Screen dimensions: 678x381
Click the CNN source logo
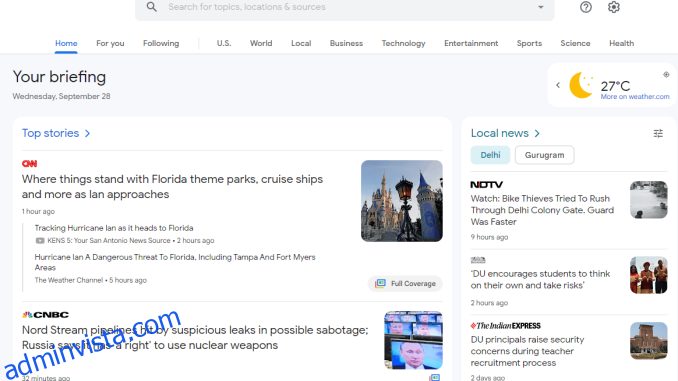(29, 163)
